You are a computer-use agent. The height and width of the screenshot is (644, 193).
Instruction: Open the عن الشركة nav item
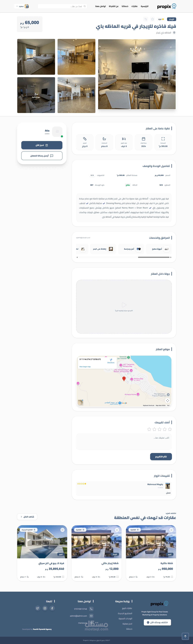114,6
